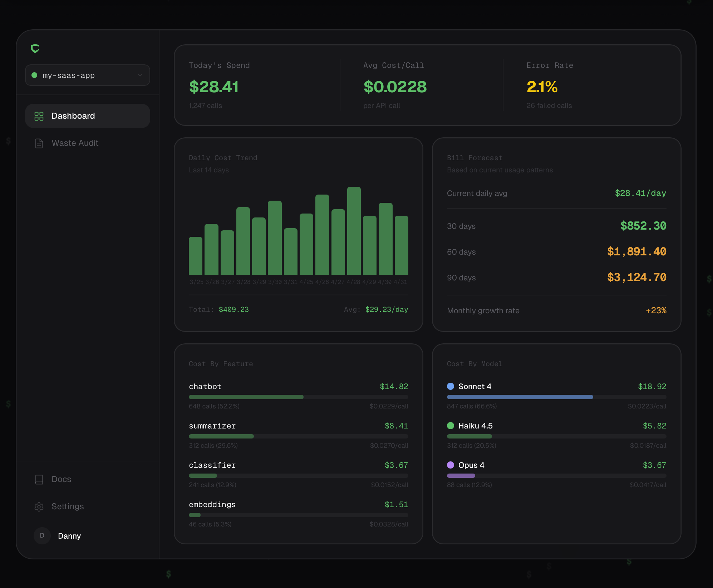Click the Waste Audit document icon

(x=39, y=143)
